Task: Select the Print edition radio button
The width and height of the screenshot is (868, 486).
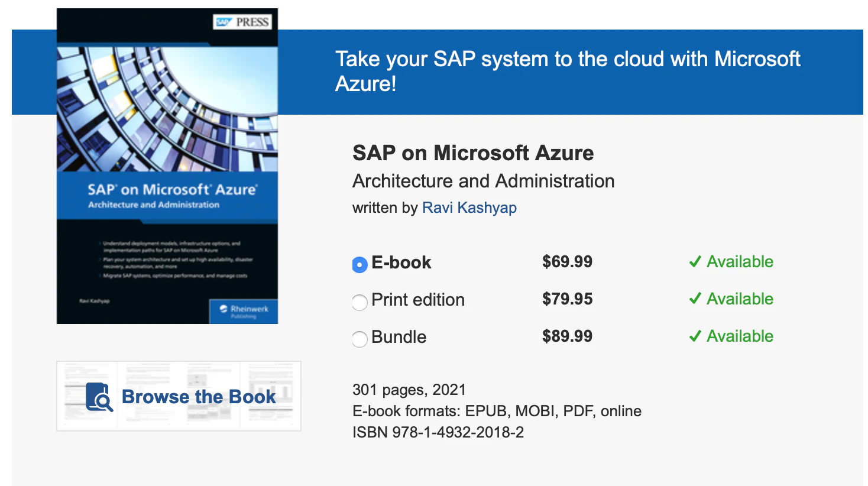Action: 359,302
